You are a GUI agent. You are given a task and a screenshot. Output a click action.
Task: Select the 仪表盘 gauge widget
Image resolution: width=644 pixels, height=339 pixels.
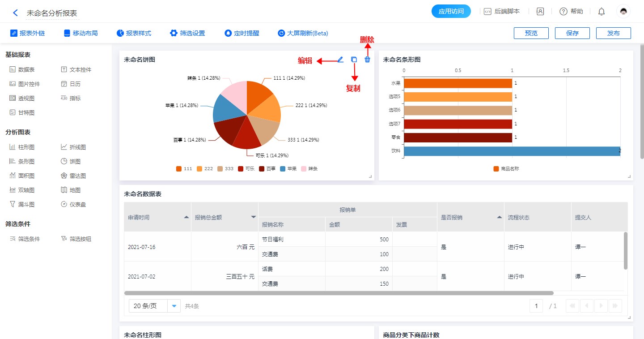tap(73, 205)
